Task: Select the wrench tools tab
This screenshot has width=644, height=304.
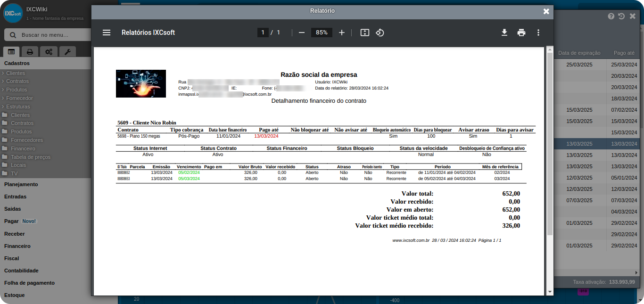Action: click(67, 52)
